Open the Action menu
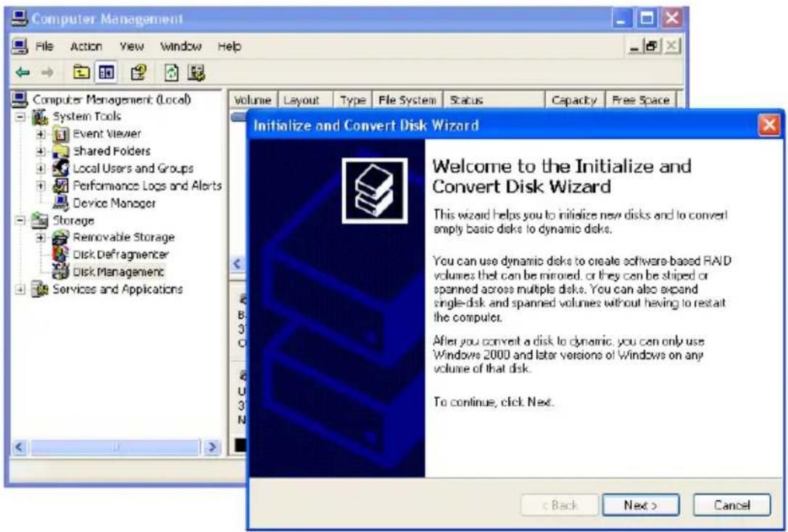 click(86, 46)
